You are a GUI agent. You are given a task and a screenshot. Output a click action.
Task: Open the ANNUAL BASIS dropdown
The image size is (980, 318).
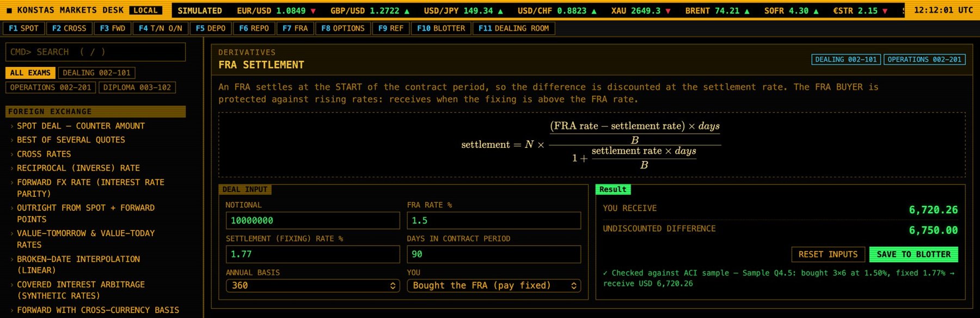(x=313, y=286)
